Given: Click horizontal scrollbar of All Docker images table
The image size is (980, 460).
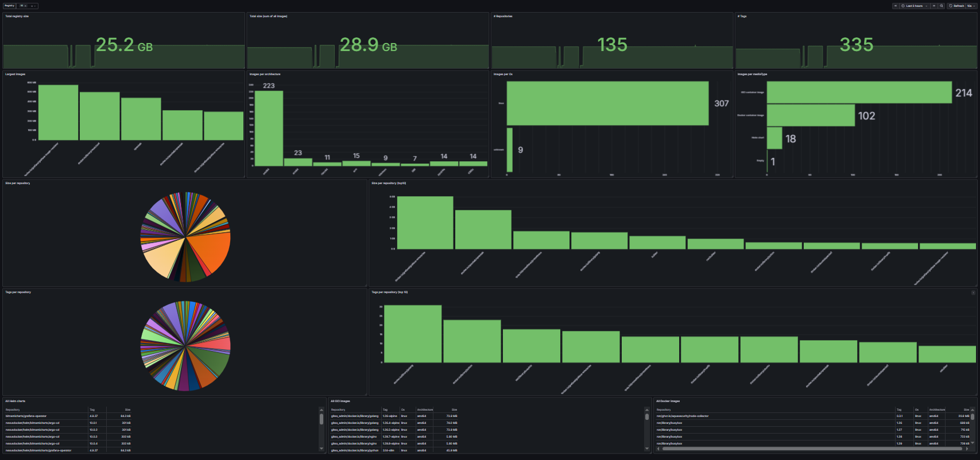Looking at the screenshot, I should 813,449.
